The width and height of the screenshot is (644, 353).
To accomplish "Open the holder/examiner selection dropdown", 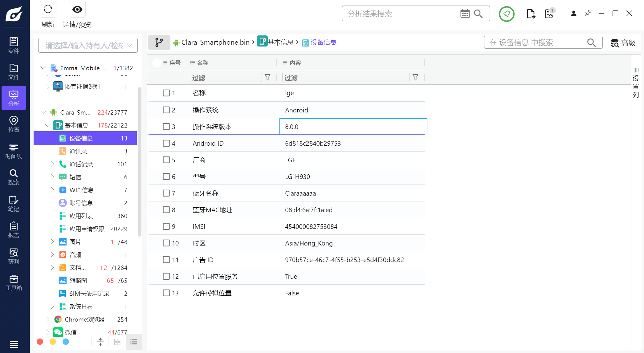I will pyautogui.click(x=88, y=46).
